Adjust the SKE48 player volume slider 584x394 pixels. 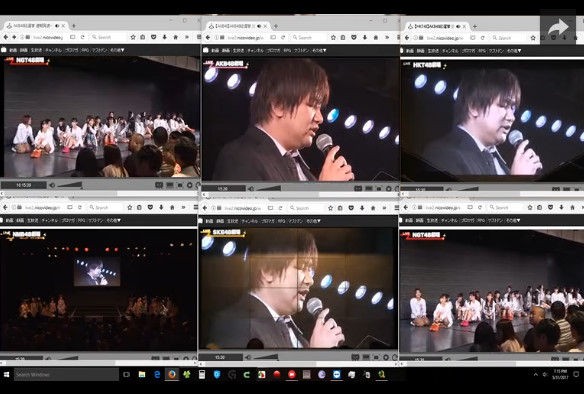tap(265, 357)
